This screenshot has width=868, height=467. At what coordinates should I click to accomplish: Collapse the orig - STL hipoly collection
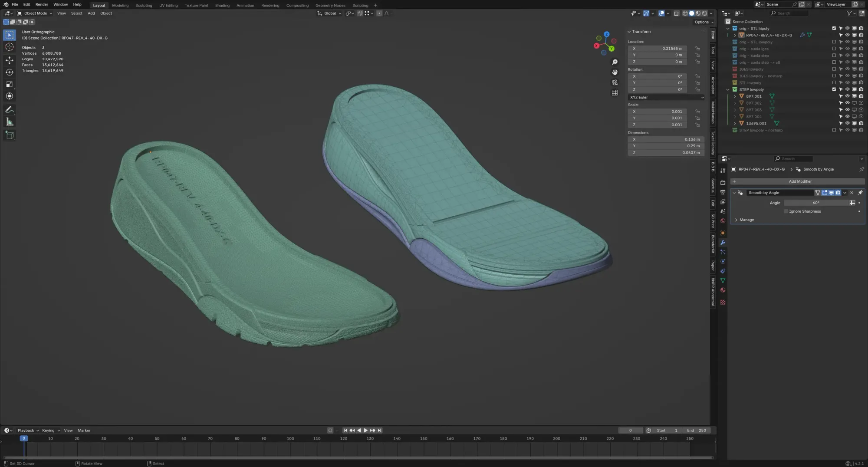[728, 29]
